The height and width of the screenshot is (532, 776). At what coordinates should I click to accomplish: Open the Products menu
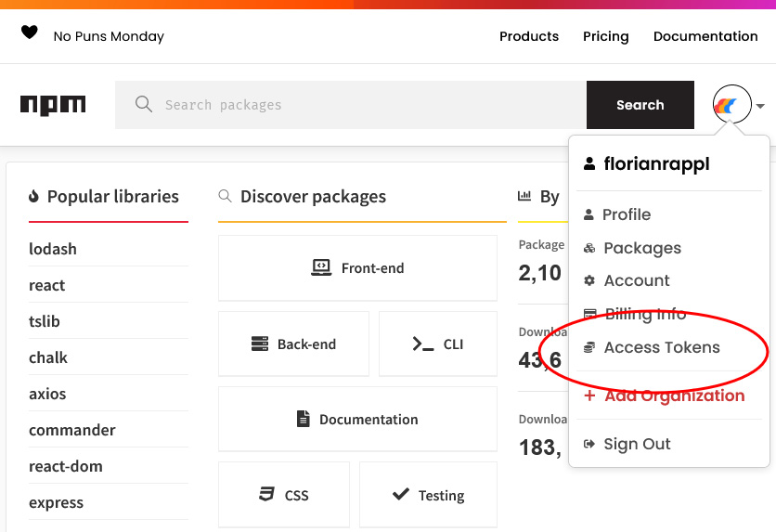(529, 36)
